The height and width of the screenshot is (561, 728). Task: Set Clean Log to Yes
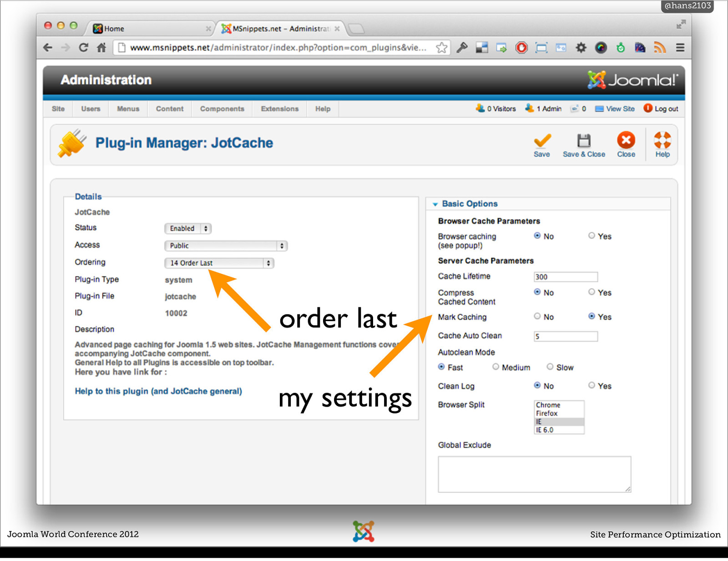(x=591, y=385)
